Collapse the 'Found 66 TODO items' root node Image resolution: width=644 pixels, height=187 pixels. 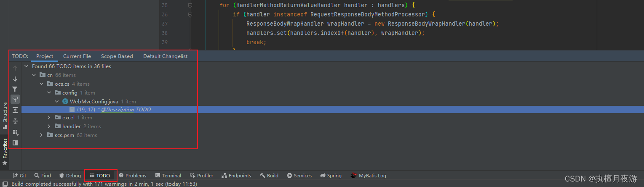point(27,66)
